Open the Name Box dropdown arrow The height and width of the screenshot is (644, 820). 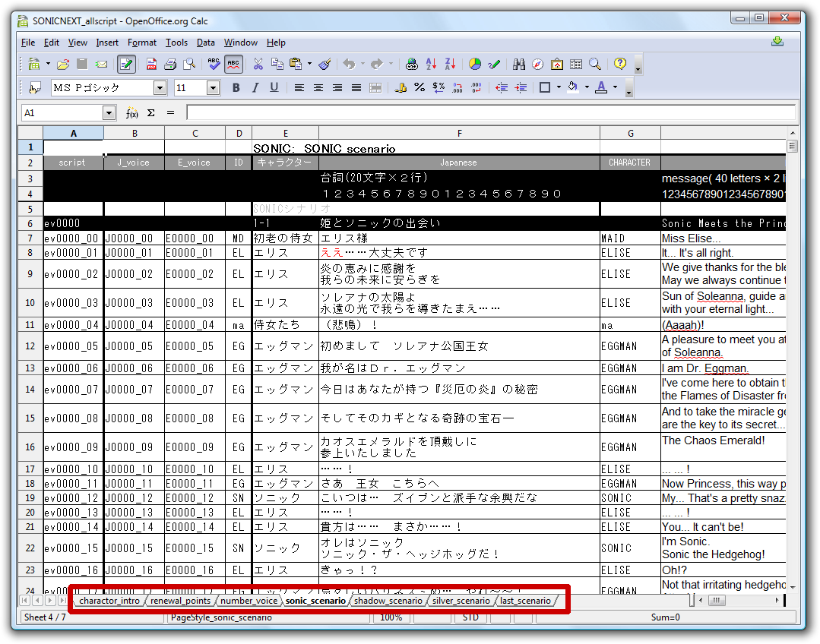109,113
